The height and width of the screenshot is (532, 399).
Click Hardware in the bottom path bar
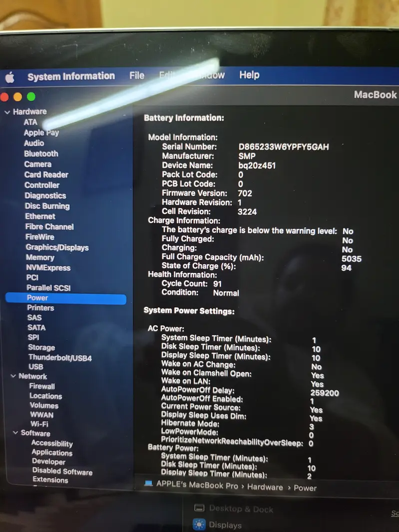coord(265,487)
